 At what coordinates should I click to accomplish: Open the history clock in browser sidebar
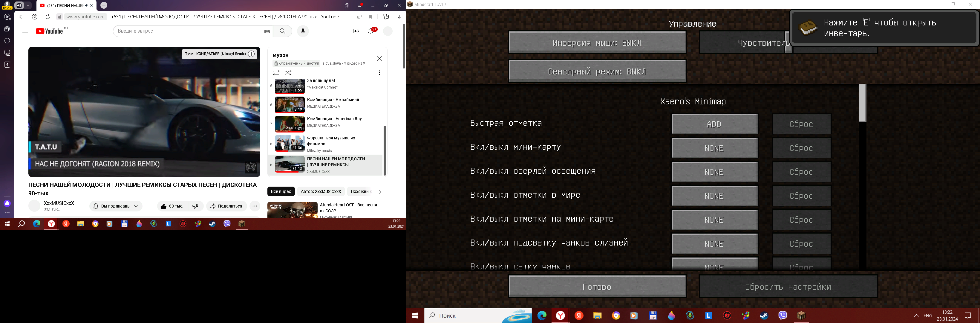7,41
